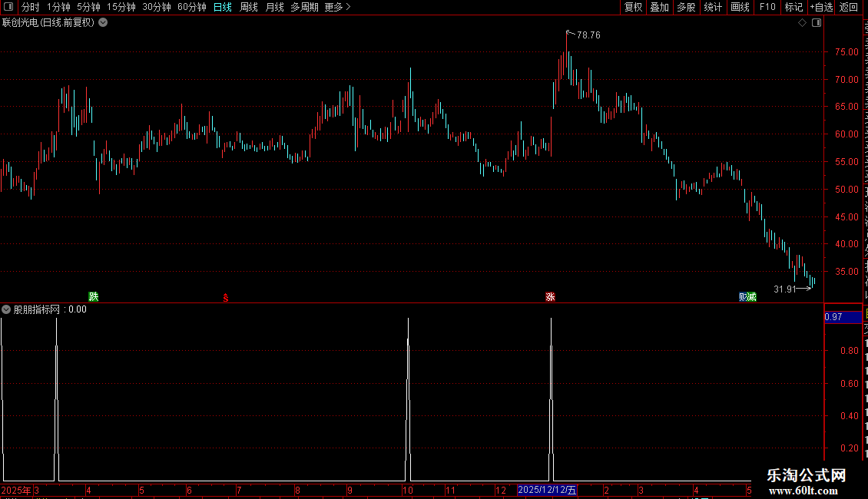Image resolution: width=868 pixels, height=499 pixels.
Task: Open 多周期 multi-period view
Action: [304, 7]
